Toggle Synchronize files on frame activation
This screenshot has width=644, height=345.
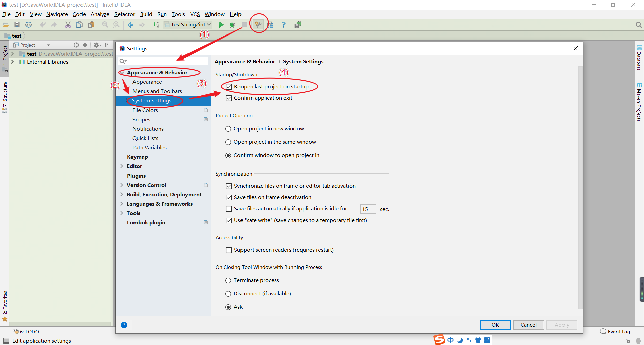pyautogui.click(x=229, y=186)
